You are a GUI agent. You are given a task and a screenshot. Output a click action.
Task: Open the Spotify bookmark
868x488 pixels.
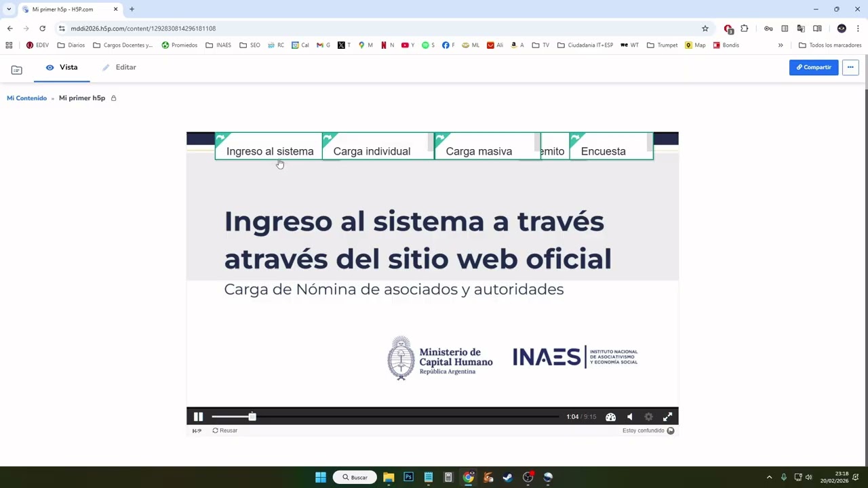click(428, 45)
